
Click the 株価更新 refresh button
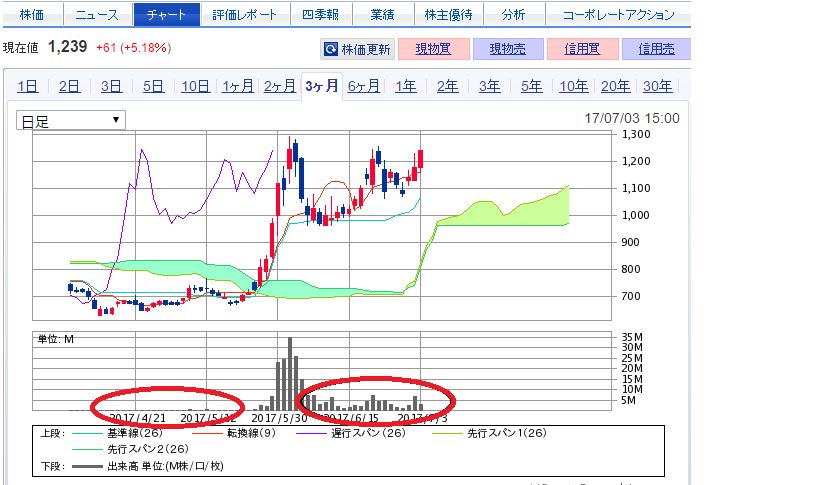357,49
